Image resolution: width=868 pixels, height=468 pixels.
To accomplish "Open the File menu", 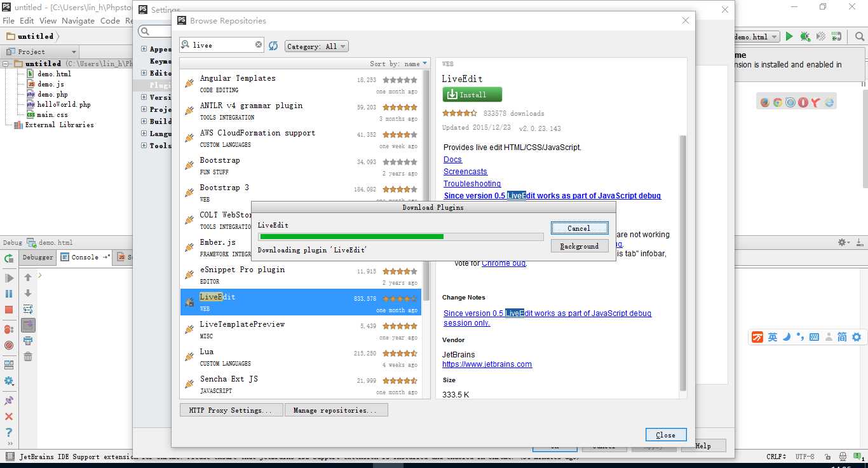I will [x=8, y=20].
